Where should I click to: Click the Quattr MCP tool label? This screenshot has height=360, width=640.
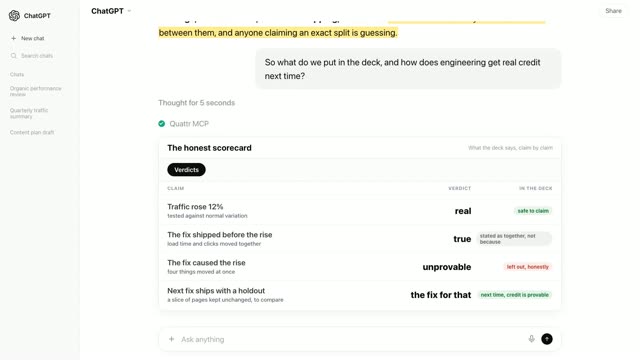click(x=189, y=124)
